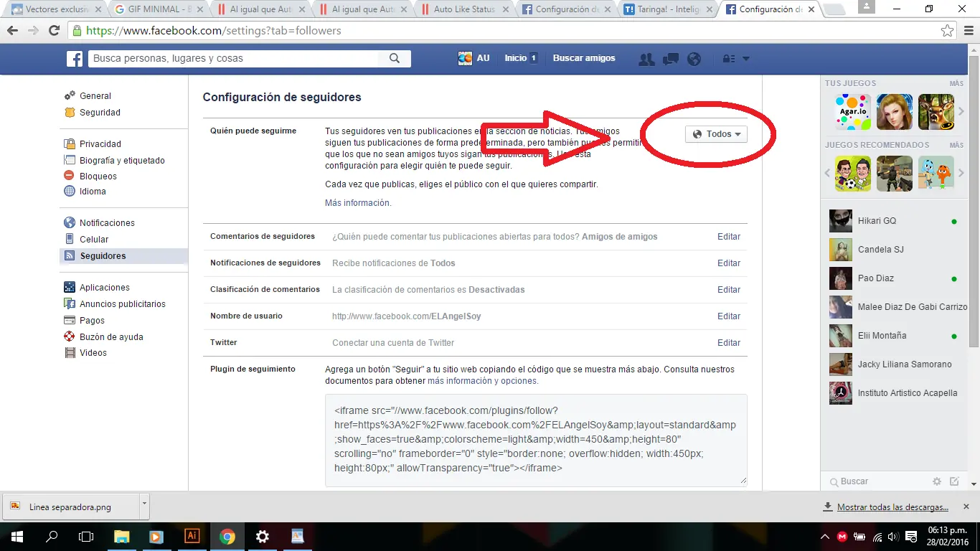Screen dimensions: 980x551
Task: Show hidden system tray icons
Action: (825, 537)
